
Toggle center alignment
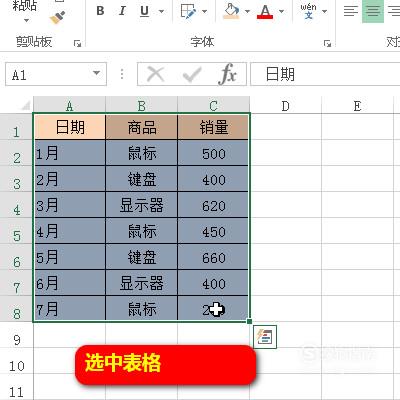[373, 11]
